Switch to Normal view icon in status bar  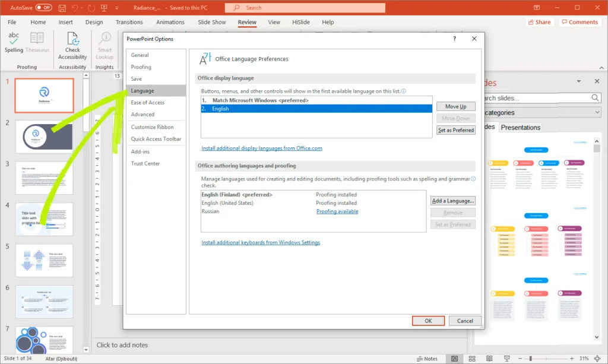454,359
